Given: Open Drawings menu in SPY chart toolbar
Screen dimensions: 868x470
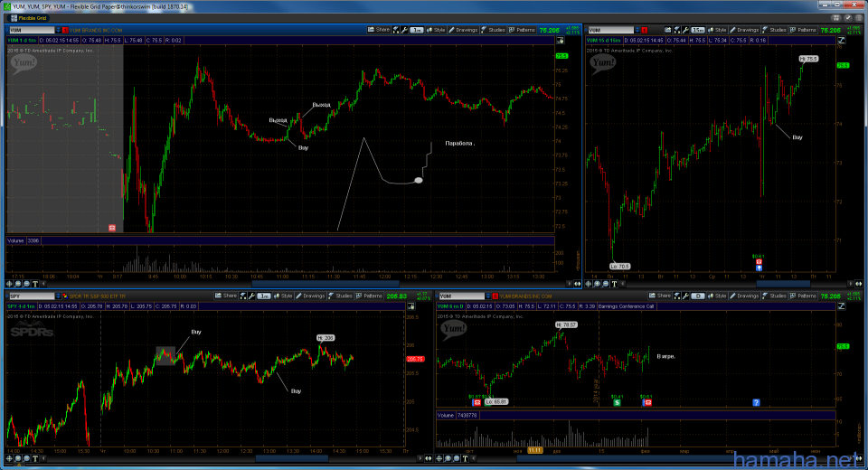Looking at the screenshot, I should point(310,296).
